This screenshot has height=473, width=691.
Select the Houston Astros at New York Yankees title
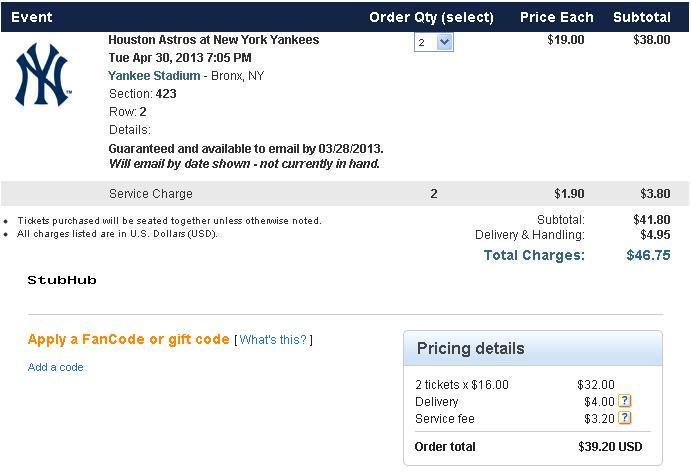click(x=214, y=40)
